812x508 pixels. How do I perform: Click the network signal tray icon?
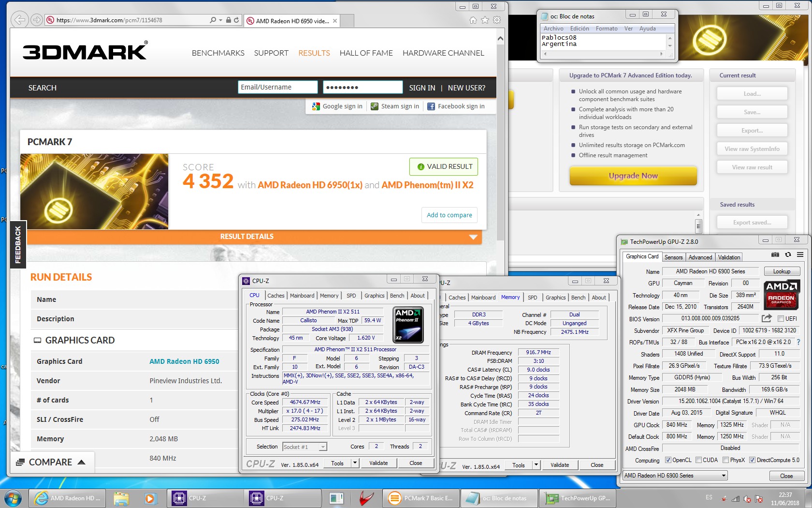(x=736, y=499)
